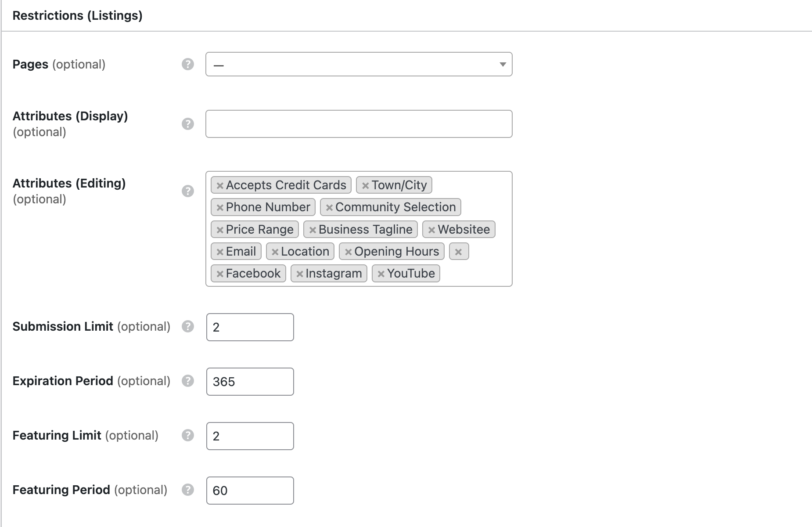Screen dimensions: 812x527
Task: Remove the Accepts Credit Cards tag
Action: 220,185
